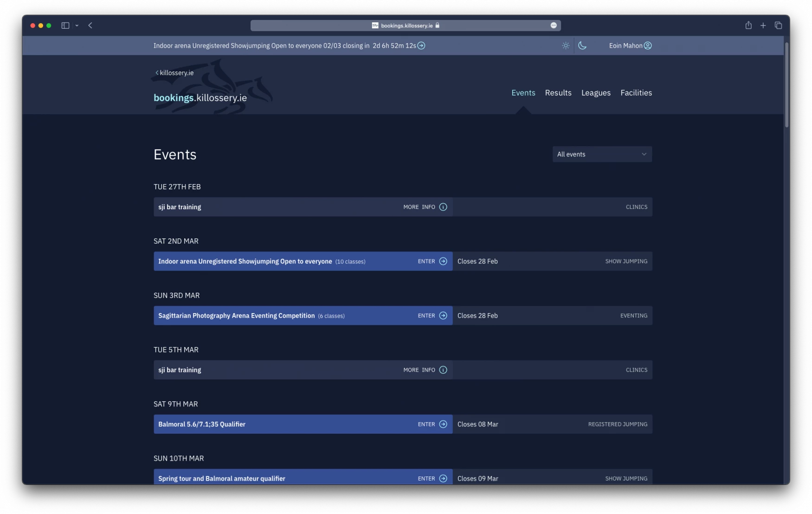The image size is (812, 514).
Task: Switch to light theme sun icon
Action: [x=566, y=45]
